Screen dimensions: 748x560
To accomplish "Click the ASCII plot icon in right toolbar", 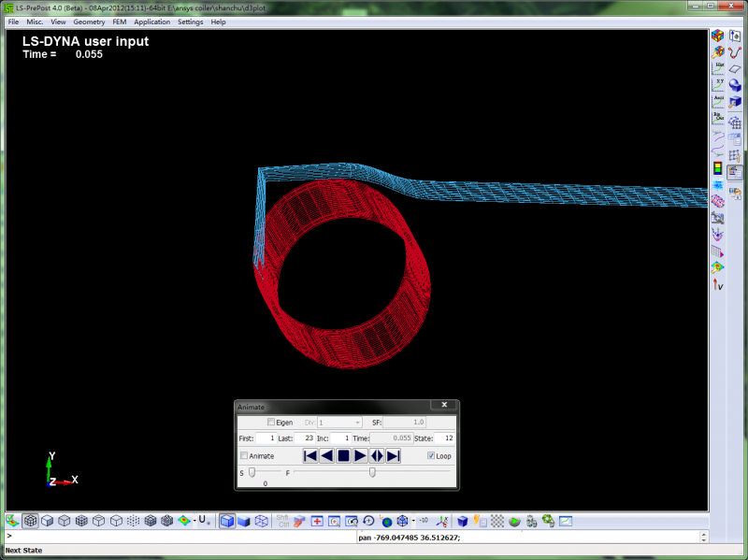I will point(718,102).
